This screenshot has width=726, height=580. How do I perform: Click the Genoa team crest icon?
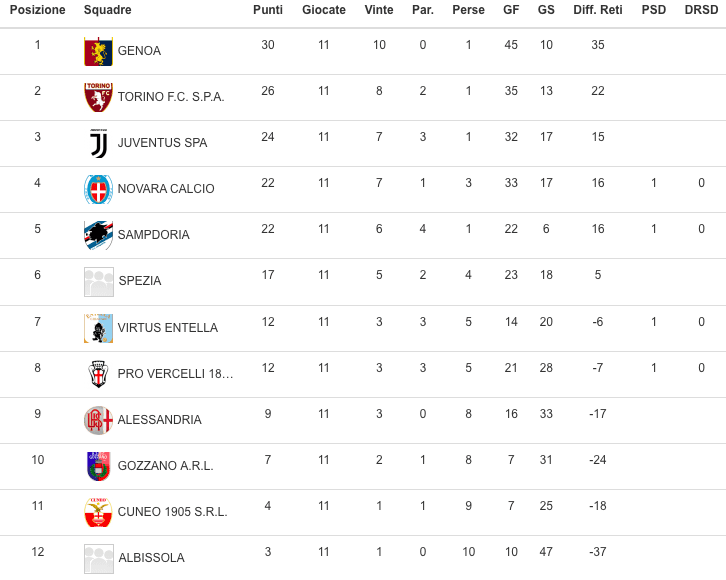pyautogui.click(x=98, y=51)
